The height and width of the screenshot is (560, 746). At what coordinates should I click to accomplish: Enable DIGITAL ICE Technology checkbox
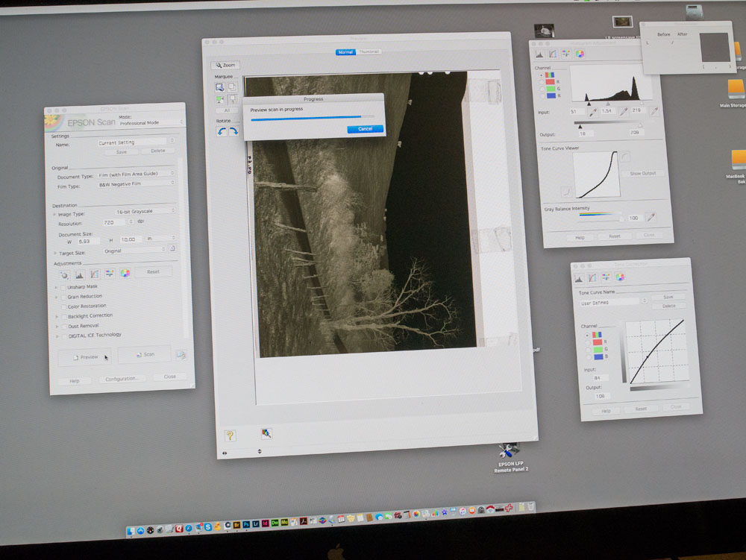[x=65, y=336]
